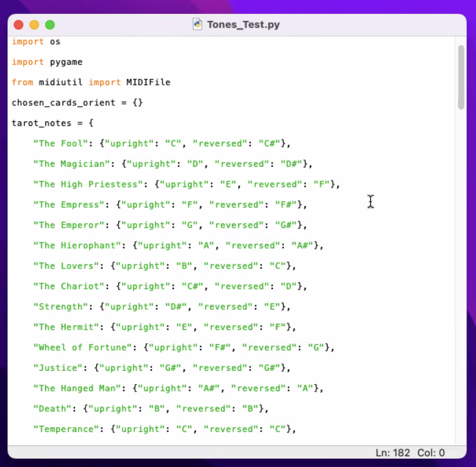This screenshot has width=476, height=467.
Task: Click the red close window button
Action: [x=19, y=24]
